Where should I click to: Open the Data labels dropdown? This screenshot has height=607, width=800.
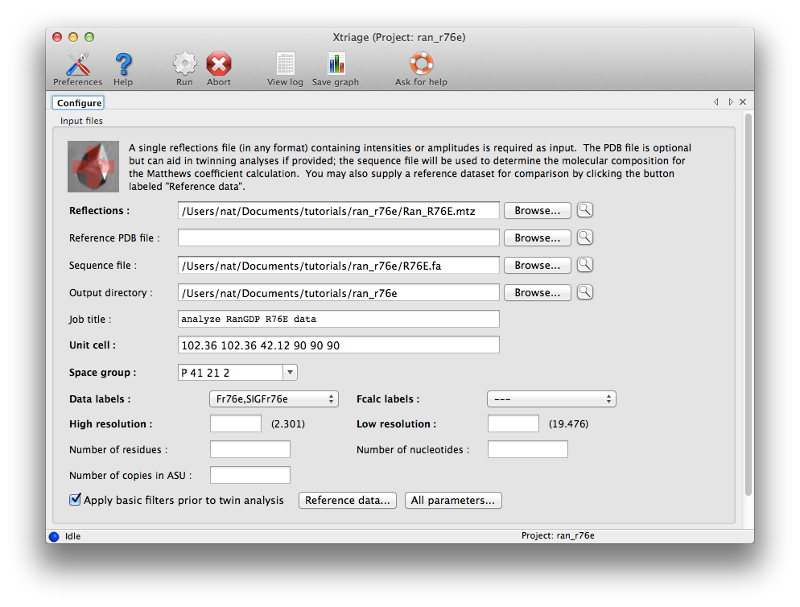[x=274, y=399]
